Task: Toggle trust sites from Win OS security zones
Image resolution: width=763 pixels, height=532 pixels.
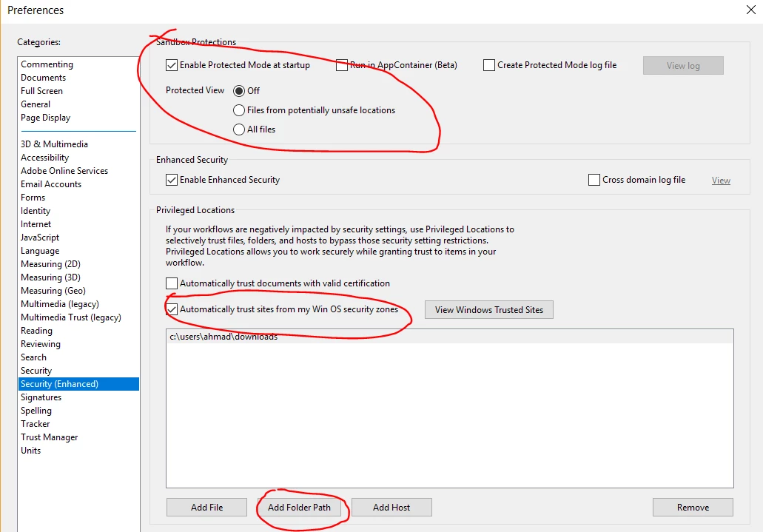Action: point(172,309)
